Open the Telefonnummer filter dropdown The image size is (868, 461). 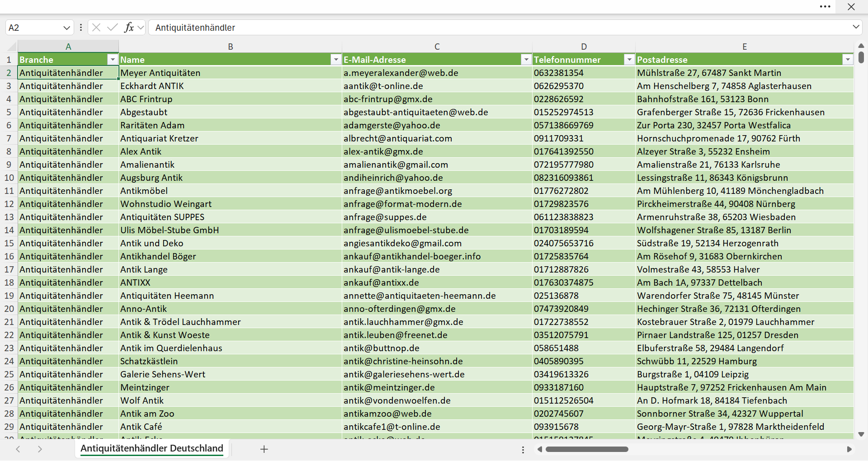click(x=629, y=60)
